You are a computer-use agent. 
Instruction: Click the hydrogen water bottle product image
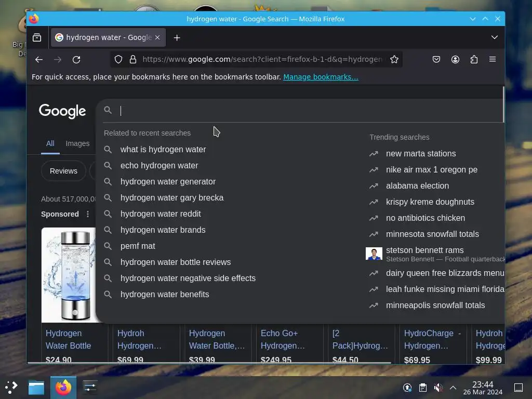click(69, 275)
